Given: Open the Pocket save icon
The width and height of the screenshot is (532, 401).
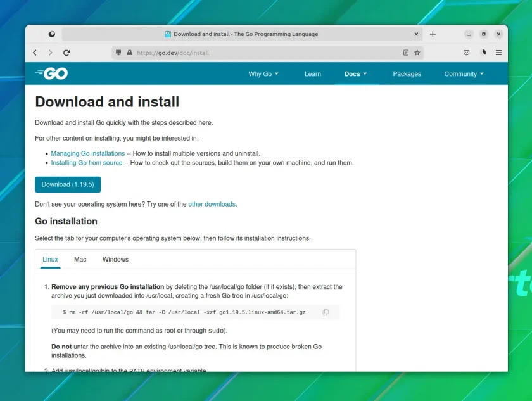Looking at the screenshot, I should click(x=467, y=53).
